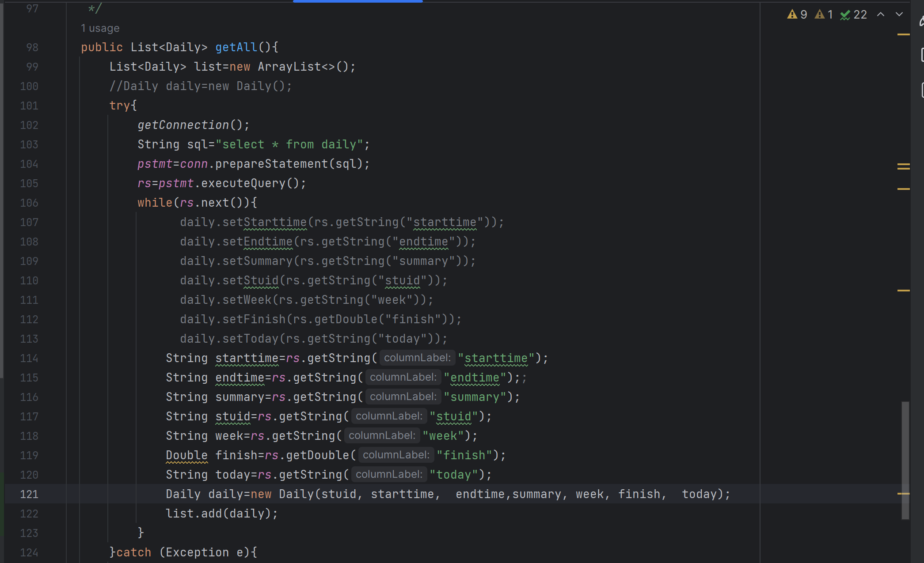Click the double yellow stripe marker near line 104
Screen dimensions: 924x563
point(903,166)
